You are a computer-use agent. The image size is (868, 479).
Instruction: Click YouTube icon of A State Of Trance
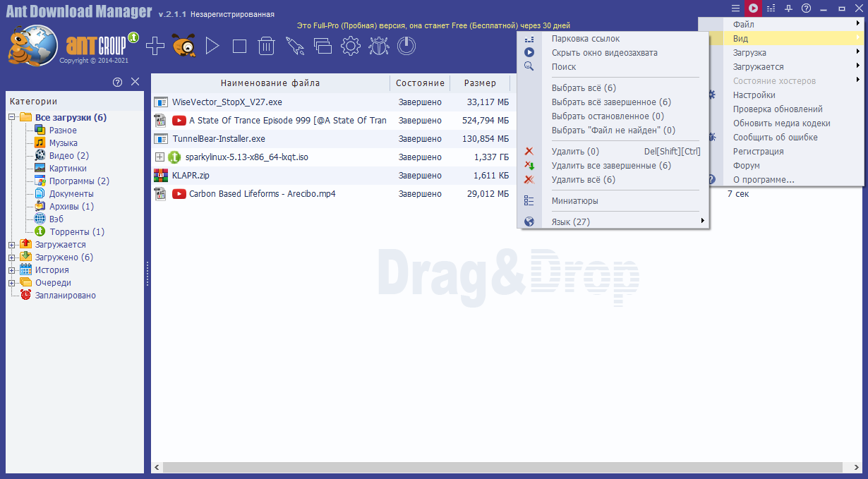(x=179, y=121)
